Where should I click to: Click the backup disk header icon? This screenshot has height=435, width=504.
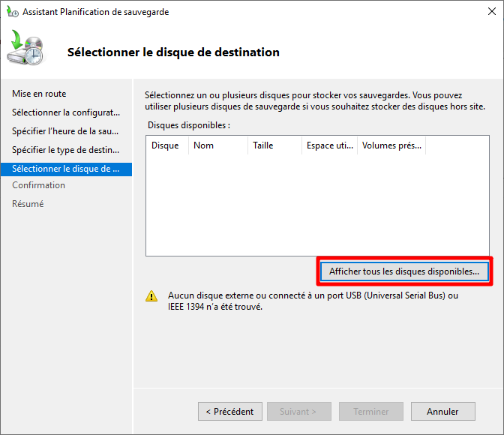click(27, 49)
